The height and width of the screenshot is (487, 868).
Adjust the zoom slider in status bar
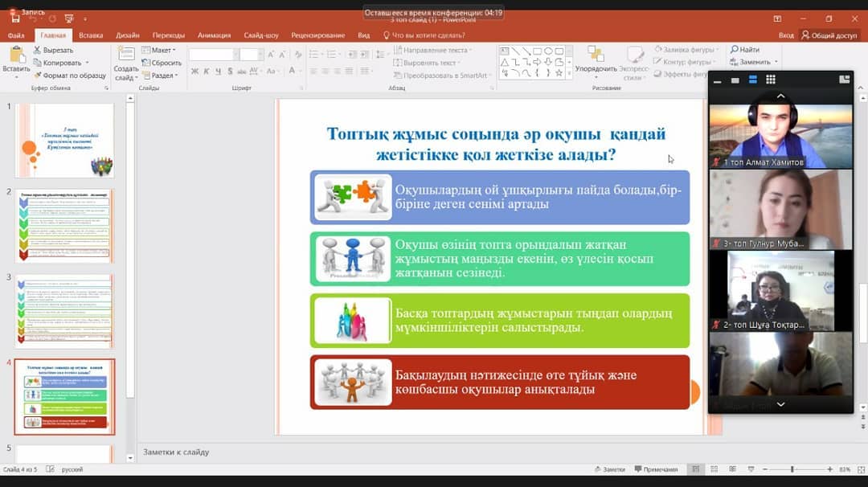click(x=792, y=469)
